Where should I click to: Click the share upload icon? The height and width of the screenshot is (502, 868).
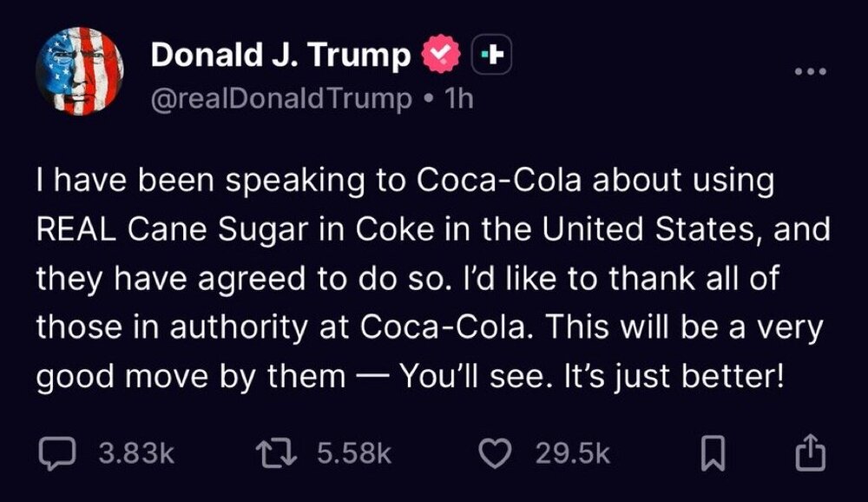click(807, 452)
